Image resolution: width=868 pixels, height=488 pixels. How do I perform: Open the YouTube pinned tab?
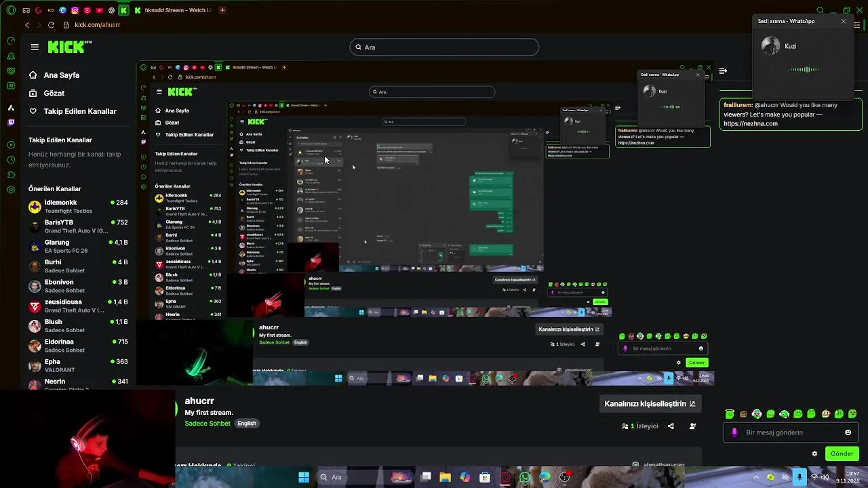click(99, 10)
